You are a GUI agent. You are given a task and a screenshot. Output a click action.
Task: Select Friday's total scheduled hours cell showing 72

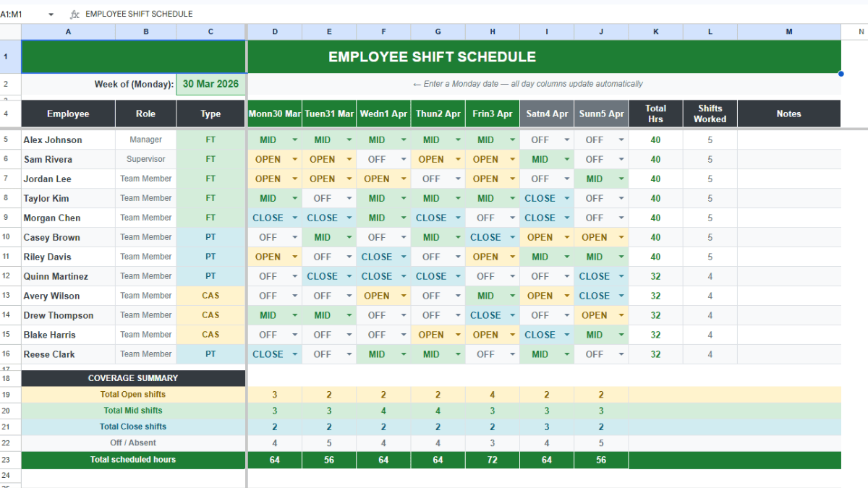492,459
